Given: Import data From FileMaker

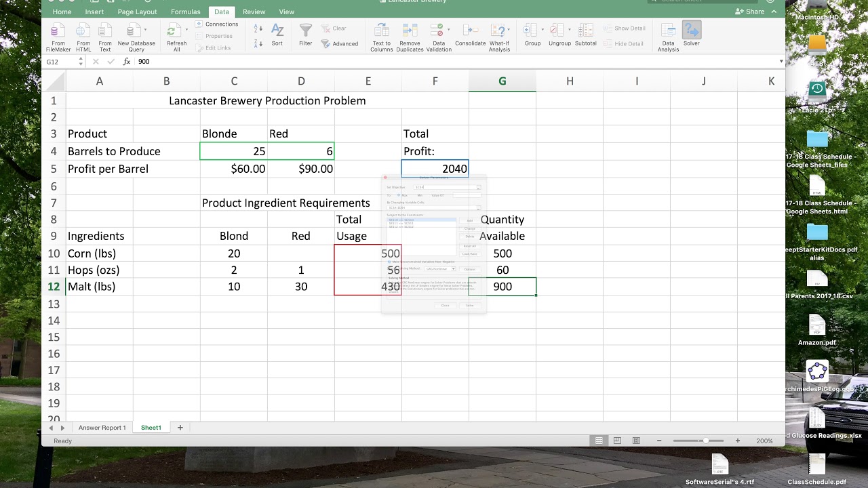Looking at the screenshot, I should click(x=58, y=37).
